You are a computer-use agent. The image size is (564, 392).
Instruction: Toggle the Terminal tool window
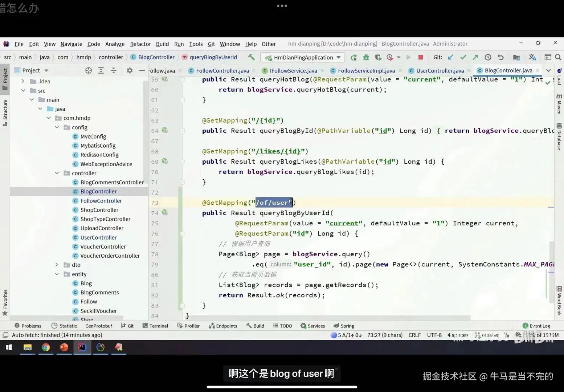point(155,326)
